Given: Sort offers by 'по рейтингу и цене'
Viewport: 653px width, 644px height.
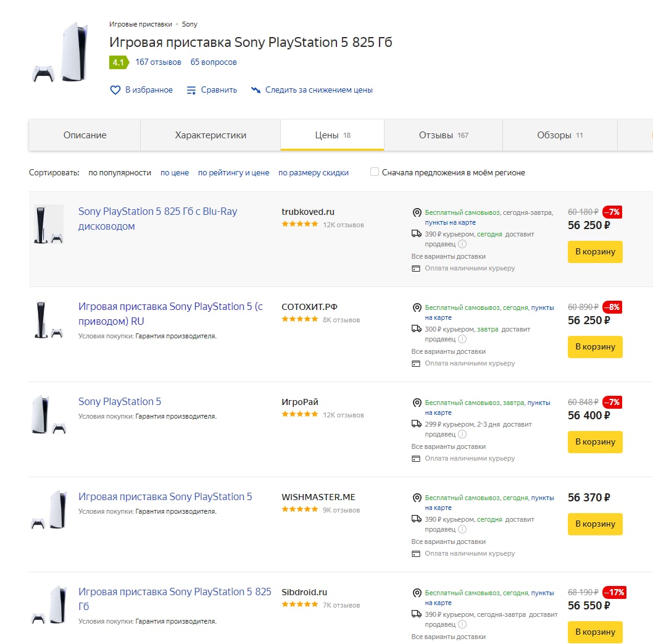Looking at the screenshot, I should [233, 172].
